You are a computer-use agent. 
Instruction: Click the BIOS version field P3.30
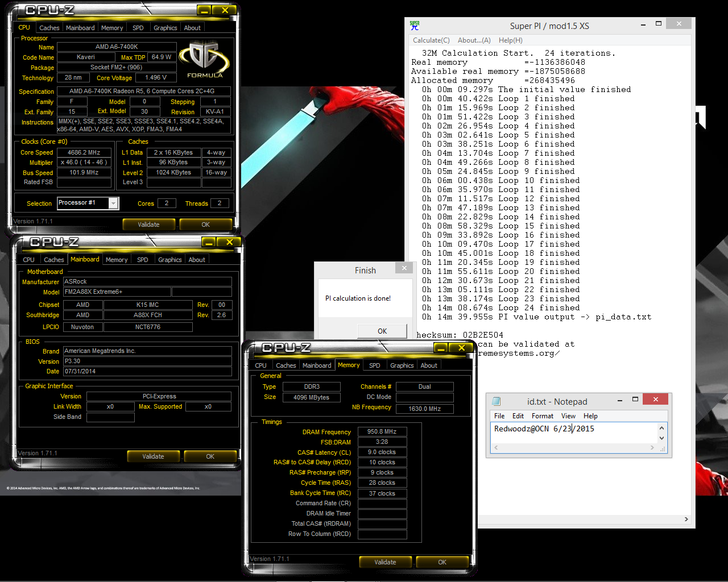147,361
